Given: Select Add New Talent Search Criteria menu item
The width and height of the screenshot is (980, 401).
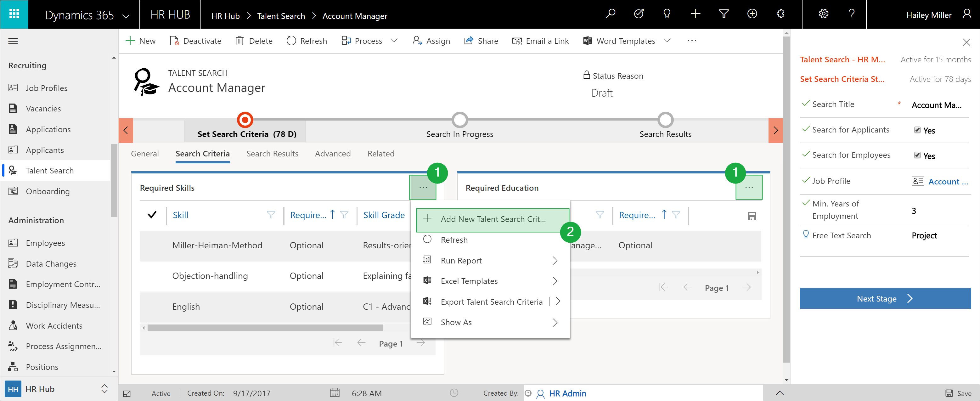Looking at the screenshot, I should point(492,219).
